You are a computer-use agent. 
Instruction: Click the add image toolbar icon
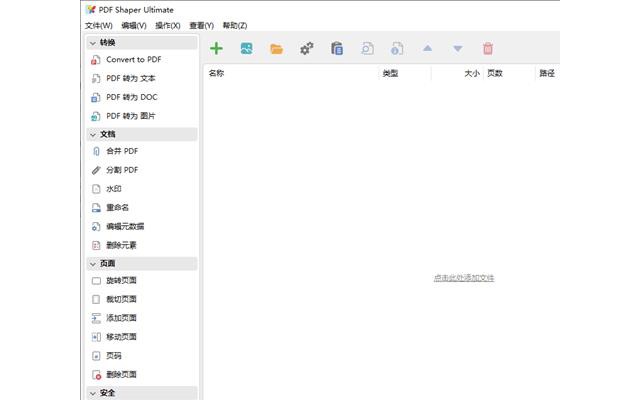247,49
